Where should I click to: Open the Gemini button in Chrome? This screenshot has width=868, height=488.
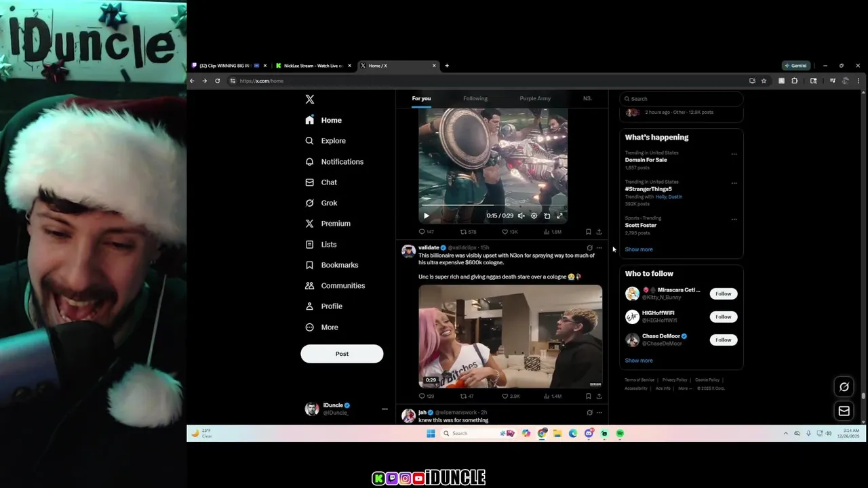pyautogui.click(x=796, y=66)
